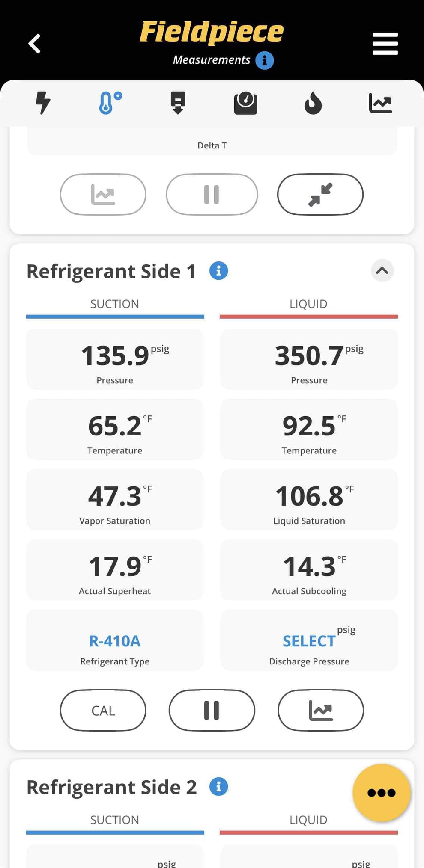Open the electrical lightning bolt section
424x868 pixels.
(43, 103)
